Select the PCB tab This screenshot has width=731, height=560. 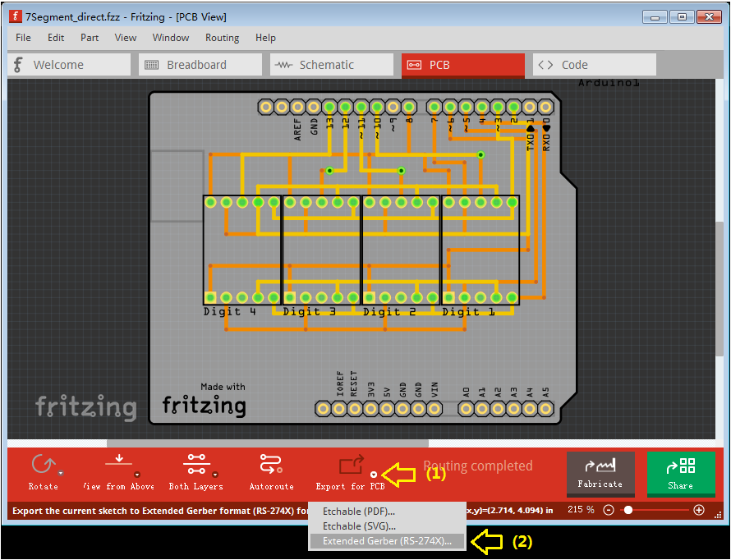pyautogui.click(x=463, y=65)
